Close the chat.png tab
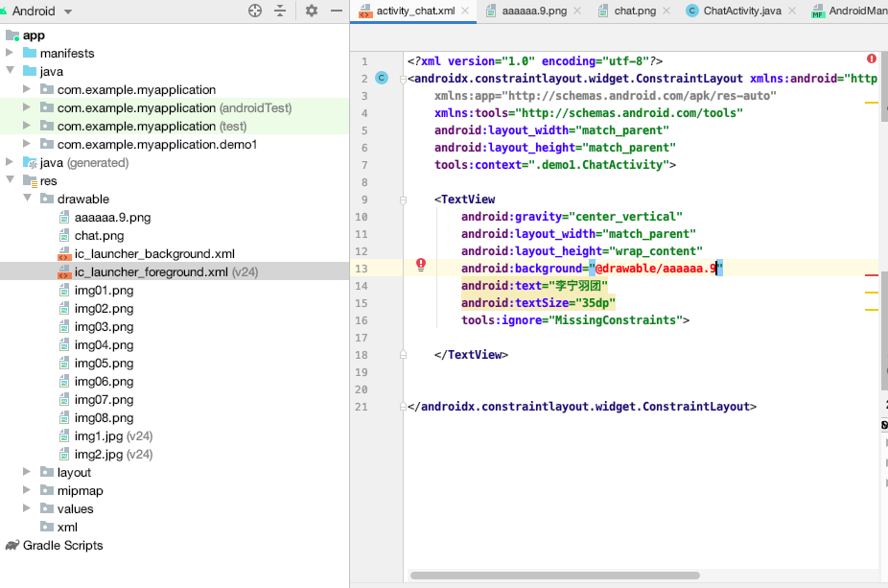The image size is (888, 588). [666, 11]
